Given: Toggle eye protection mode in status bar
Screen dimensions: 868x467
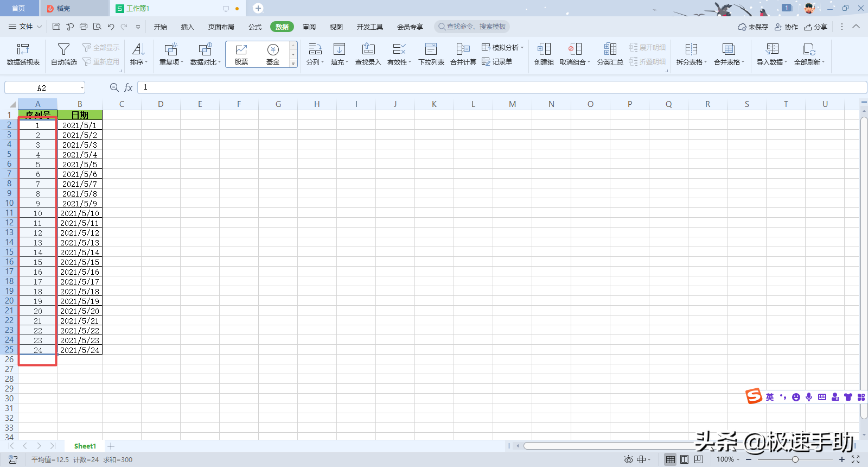Looking at the screenshot, I should click(628, 459).
